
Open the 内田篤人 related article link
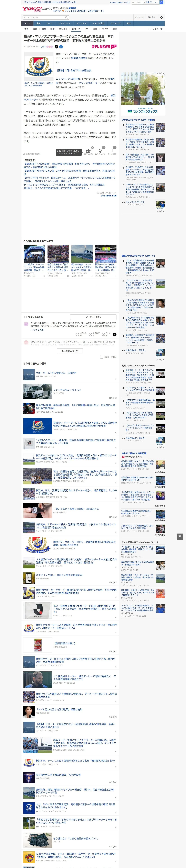coord(56,188)
